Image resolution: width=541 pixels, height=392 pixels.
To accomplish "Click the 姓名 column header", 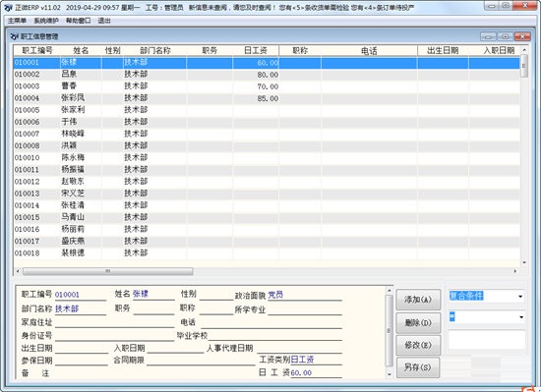I will coord(81,51).
